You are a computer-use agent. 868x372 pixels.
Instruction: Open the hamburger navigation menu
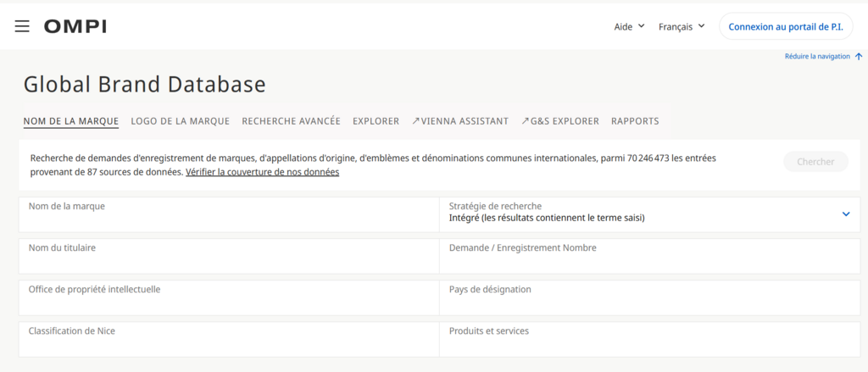pos(22,26)
